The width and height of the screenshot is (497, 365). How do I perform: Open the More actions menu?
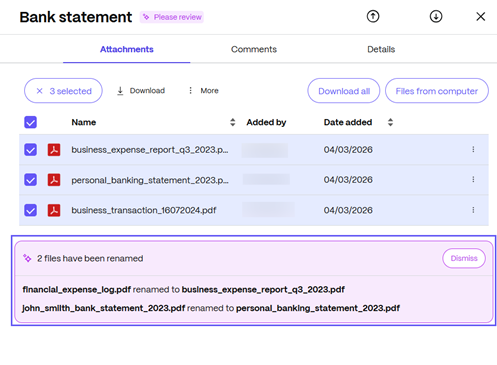click(203, 91)
